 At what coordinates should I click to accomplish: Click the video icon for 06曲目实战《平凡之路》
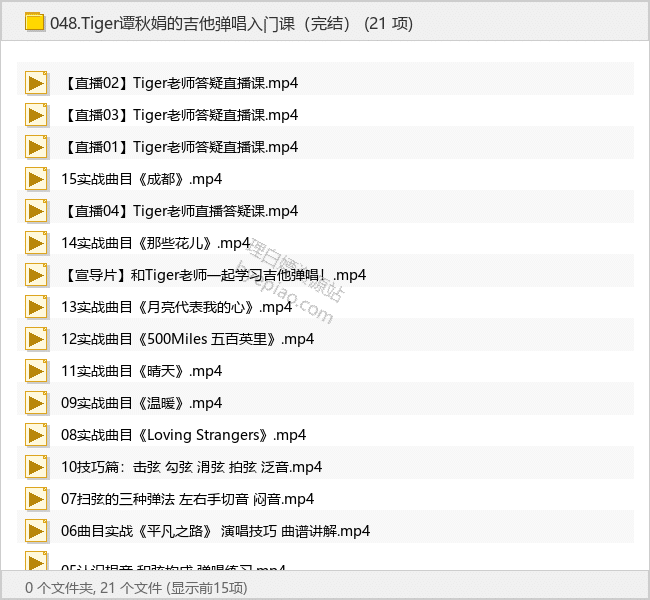36,531
